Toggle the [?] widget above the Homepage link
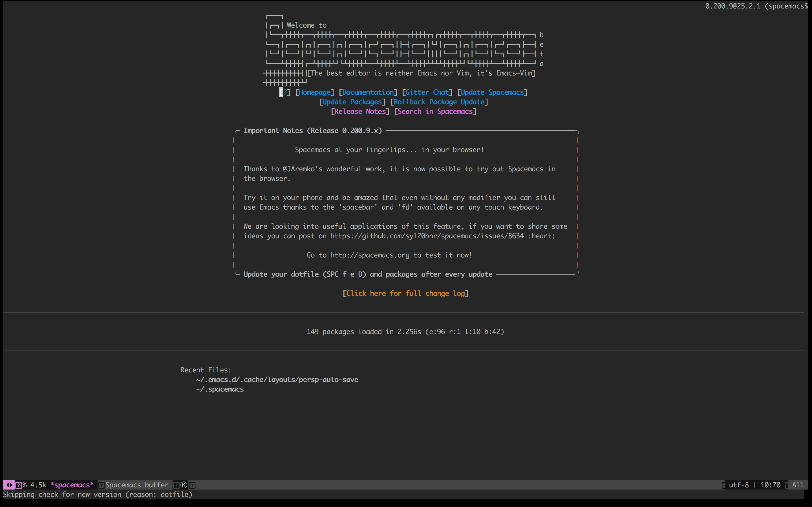This screenshot has height=507, width=812. coord(284,92)
